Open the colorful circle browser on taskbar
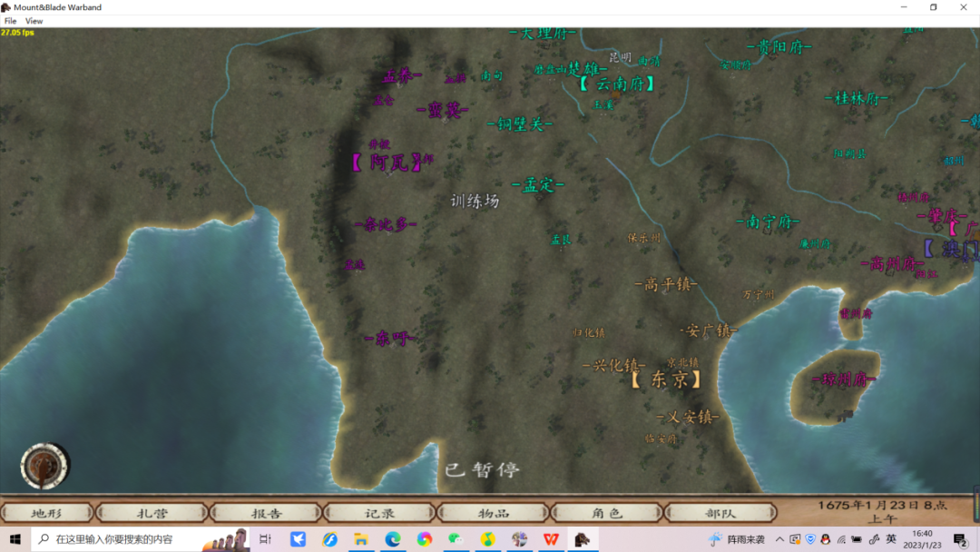 coord(425,539)
